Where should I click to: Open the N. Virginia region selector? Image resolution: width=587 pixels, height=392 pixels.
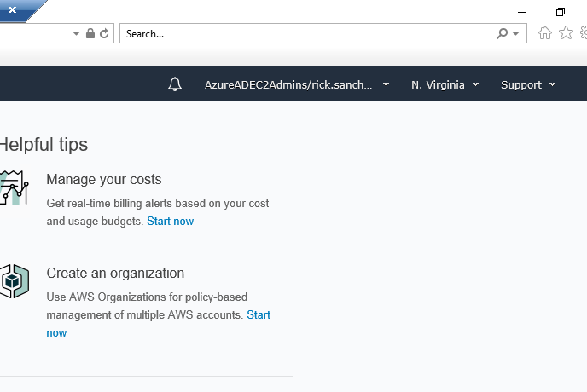point(445,85)
